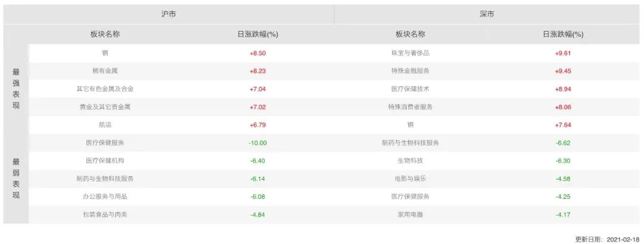Open the 稀有金属 sector link
This screenshot has width=644, height=244.
tap(105, 71)
